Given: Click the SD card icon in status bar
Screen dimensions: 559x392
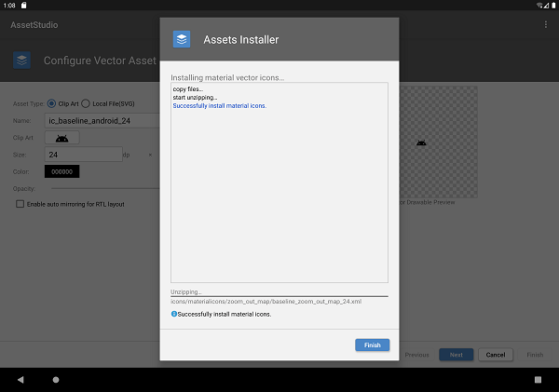Looking at the screenshot, I should [x=24, y=5].
